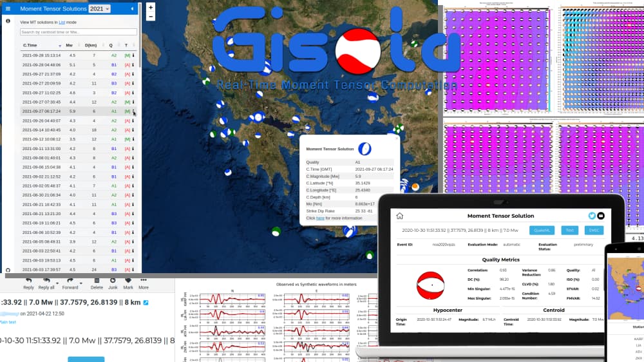The height and width of the screenshot is (362, 644).
Task: Click the solutions panel vertical scrollbar
Action: tap(140, 35)
